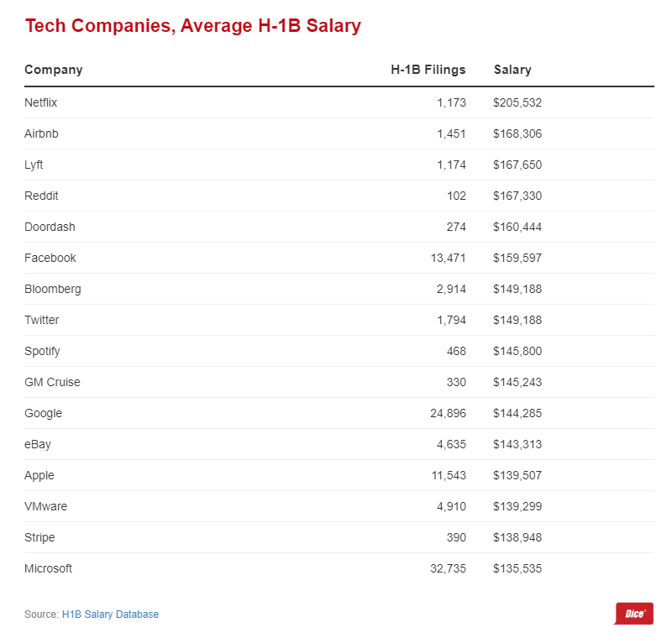
Task: Click Google's filings count 24,896
Action: tap(448, 413)
